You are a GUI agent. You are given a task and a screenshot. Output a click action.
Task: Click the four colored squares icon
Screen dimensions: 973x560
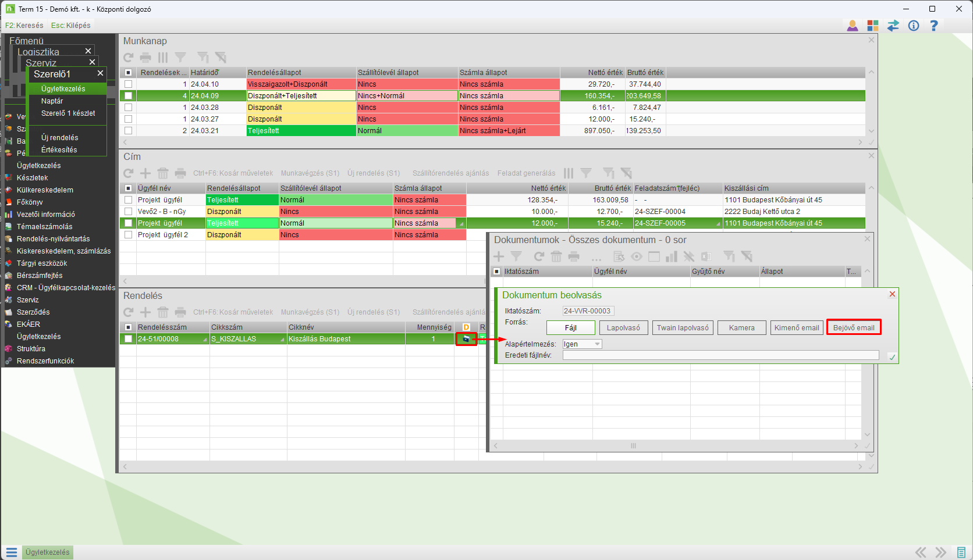click(x=873, y=26)
